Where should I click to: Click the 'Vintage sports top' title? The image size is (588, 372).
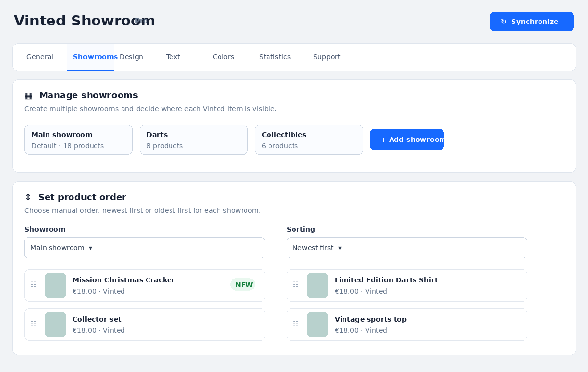point(370,319)
